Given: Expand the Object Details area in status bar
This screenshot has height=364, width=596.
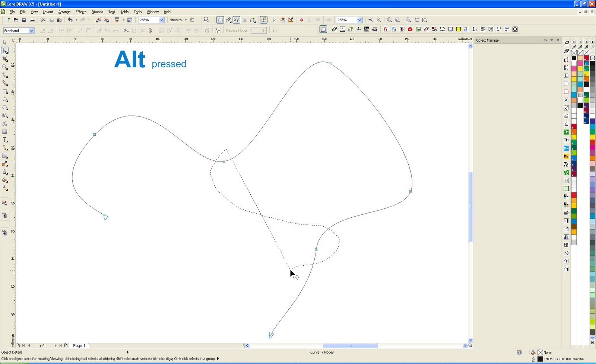Looking at the screenshot, I should coord(128,352).
